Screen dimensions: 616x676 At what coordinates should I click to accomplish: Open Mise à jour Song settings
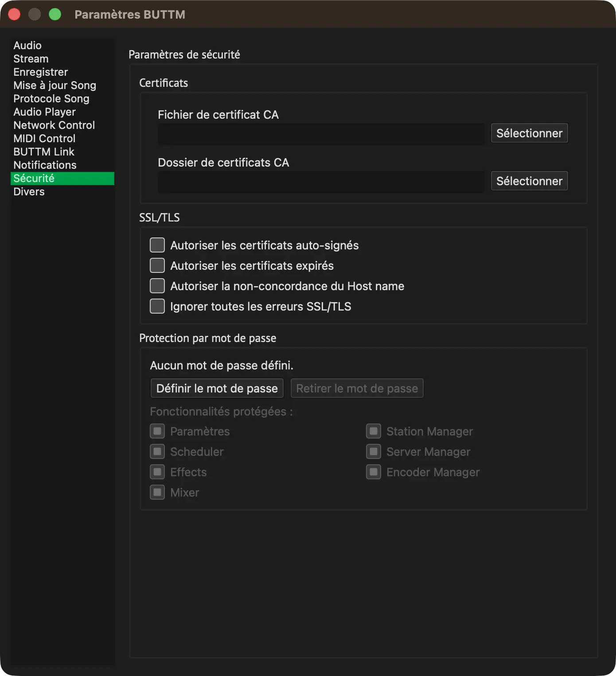tap(62, 85)
